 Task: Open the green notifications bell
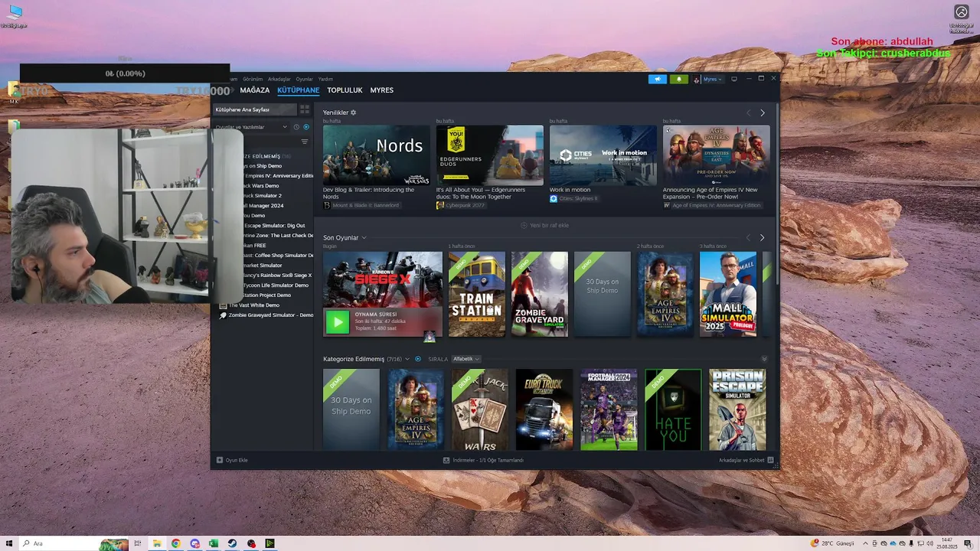678,79
